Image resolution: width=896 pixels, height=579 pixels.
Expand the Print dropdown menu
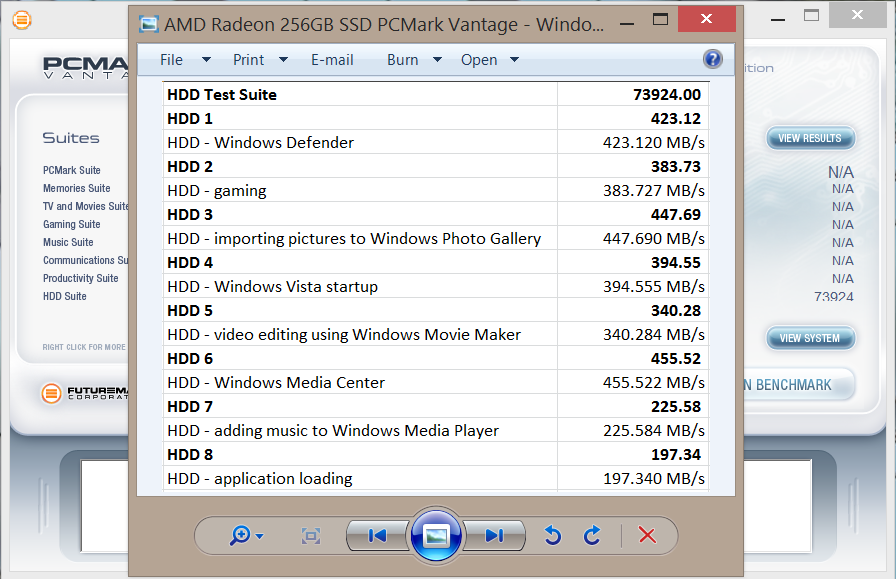pos(260,60)
